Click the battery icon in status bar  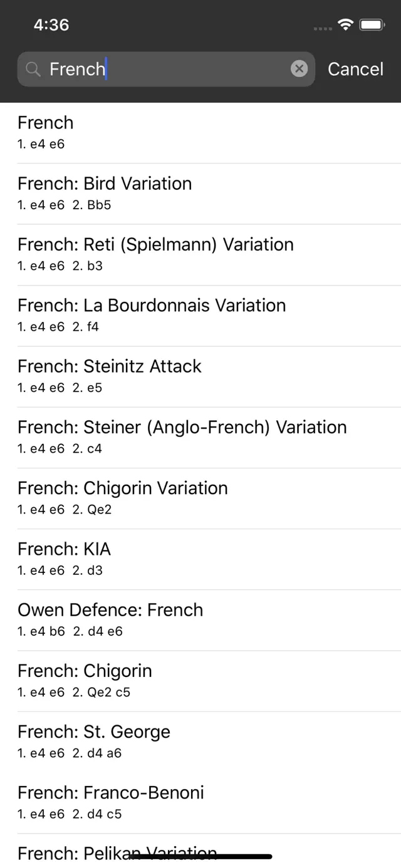372,25
